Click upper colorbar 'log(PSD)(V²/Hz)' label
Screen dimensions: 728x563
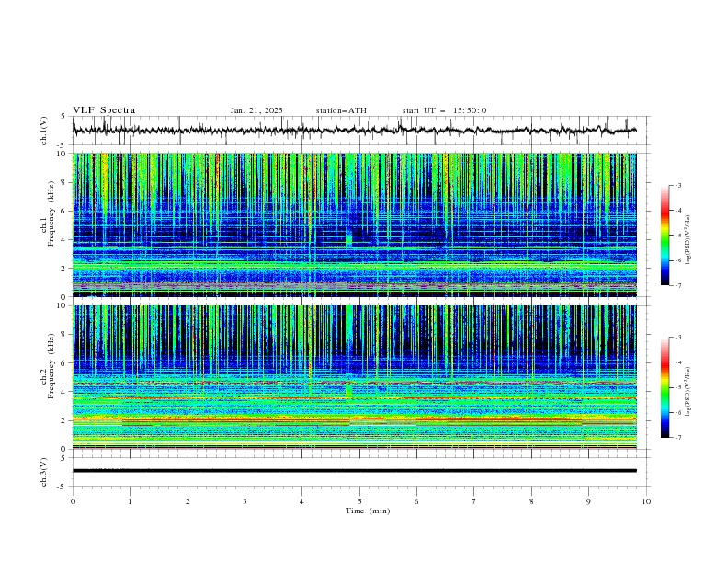[x=688, y=240]
